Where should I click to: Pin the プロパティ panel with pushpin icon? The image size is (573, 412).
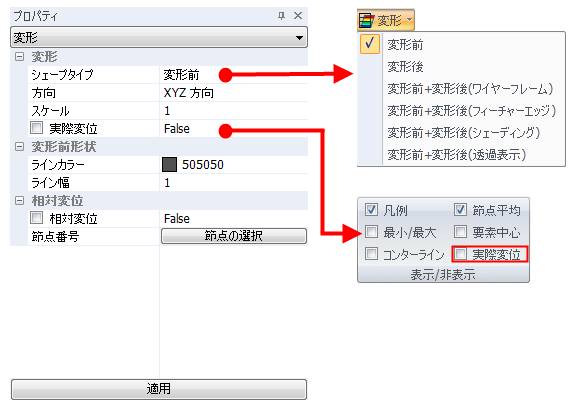click(281, 16)
